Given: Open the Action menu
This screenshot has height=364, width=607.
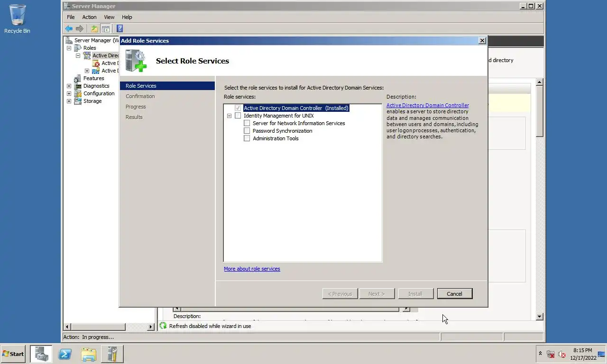Looking at the screenshot, I should [x=89, y=17].
